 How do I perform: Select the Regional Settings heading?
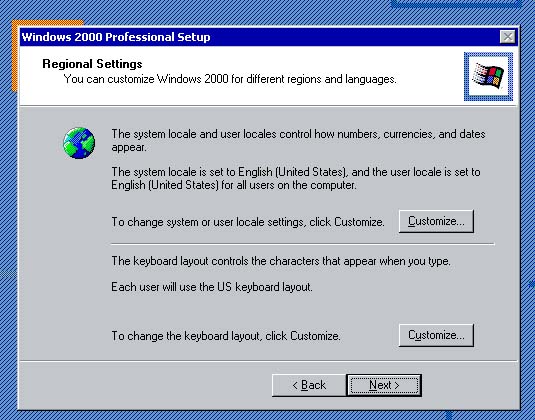[x=92, y=64]
